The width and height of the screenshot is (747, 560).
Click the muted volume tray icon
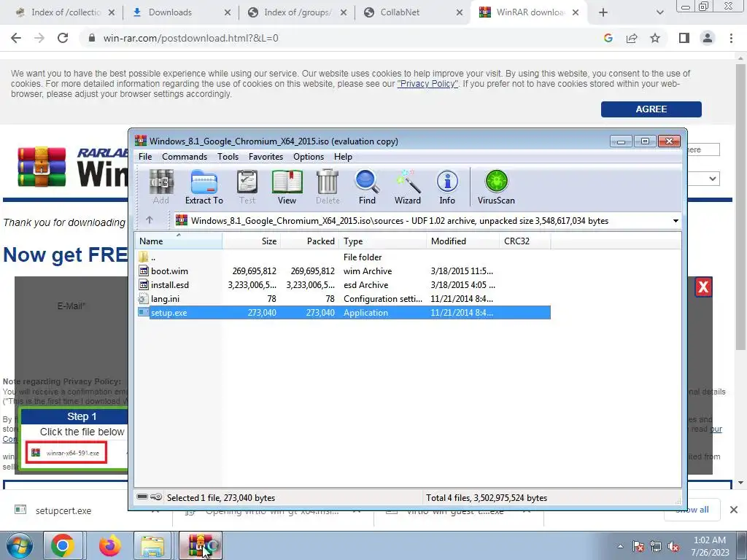click(673, 547)
